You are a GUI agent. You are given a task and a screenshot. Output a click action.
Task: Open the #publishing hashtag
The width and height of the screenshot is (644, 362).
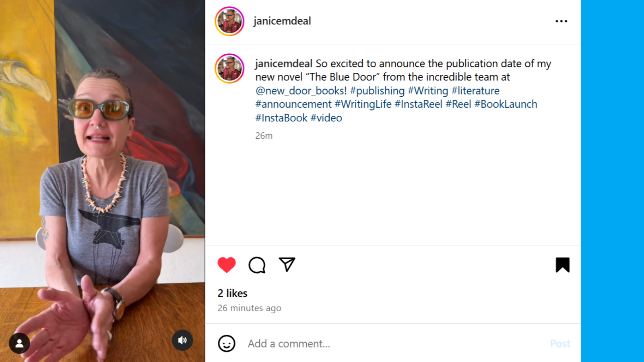pos(377,90)
